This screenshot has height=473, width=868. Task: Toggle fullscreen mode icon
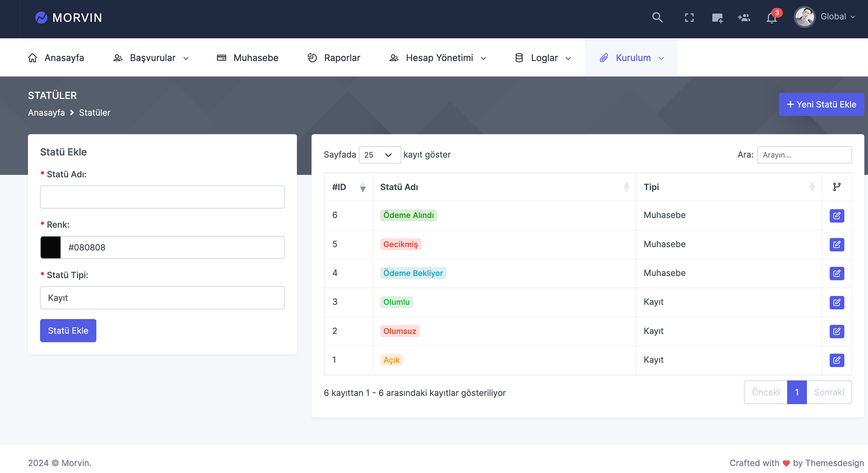point(689,18)
